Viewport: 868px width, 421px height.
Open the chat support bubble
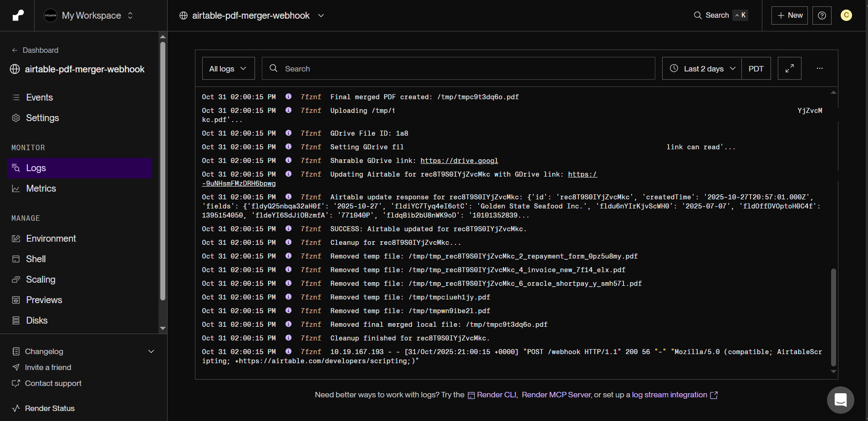pyautogui.click(x=840, y=400)
